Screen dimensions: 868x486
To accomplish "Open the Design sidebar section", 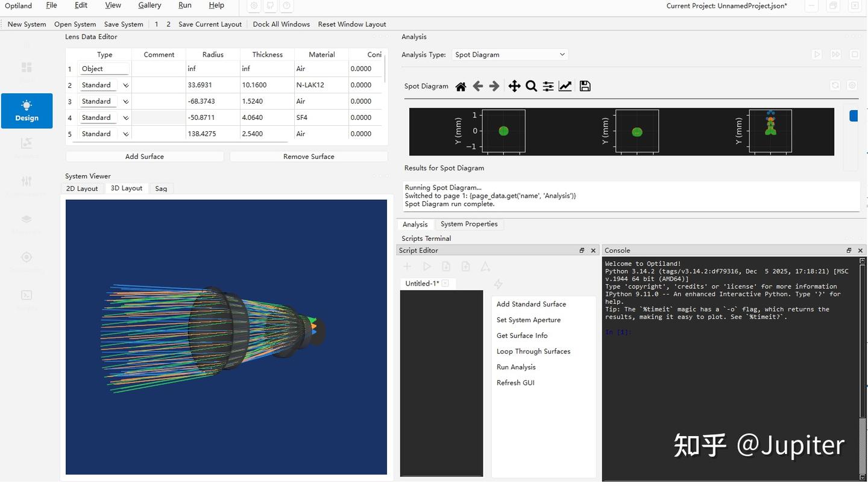I will point(27,111).
